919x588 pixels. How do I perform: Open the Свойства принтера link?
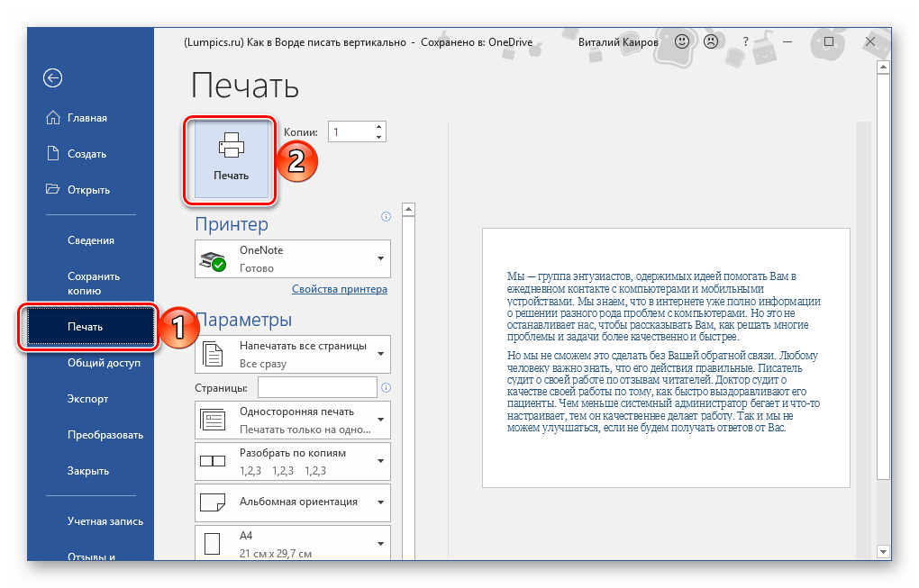tap(339, 289)
